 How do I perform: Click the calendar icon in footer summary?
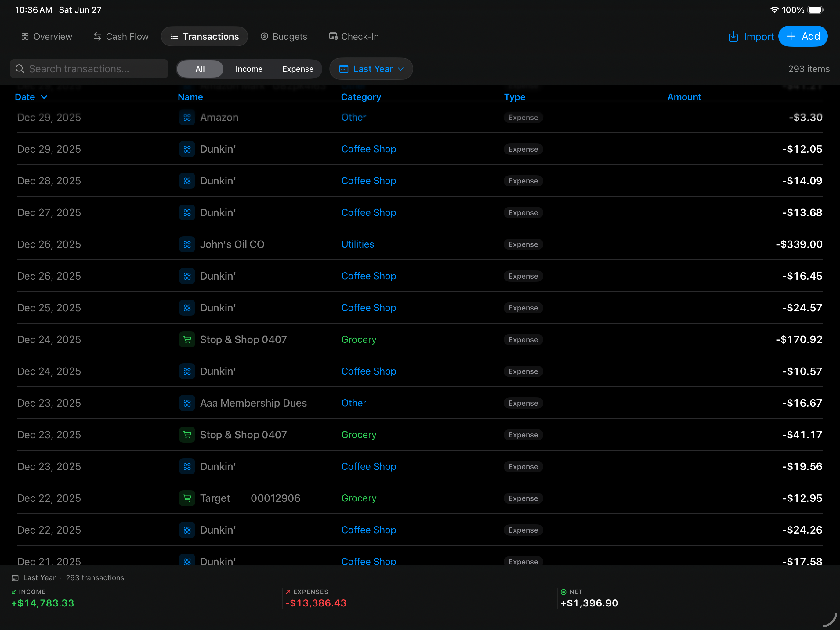click(x=15, y=577)
